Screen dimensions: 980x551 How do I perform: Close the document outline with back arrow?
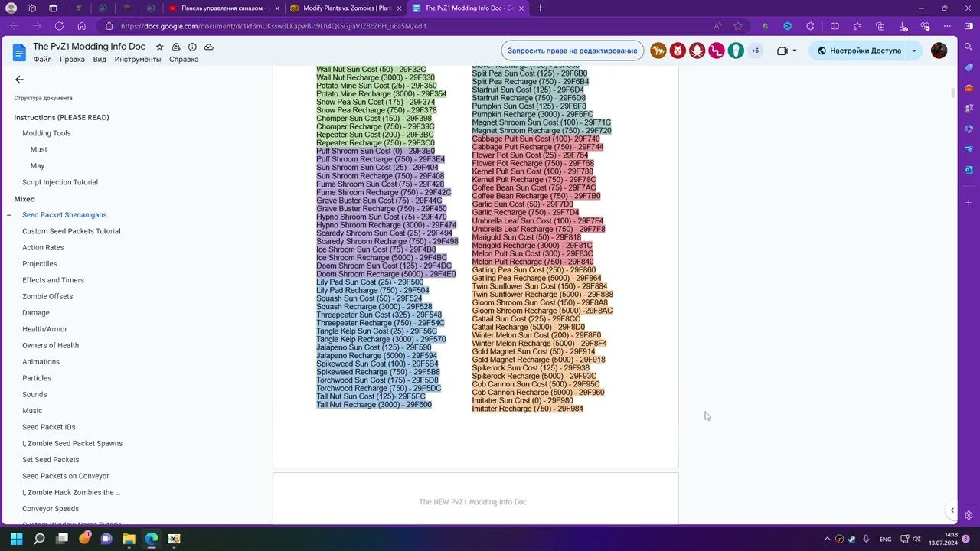click(x=20, y=80)
